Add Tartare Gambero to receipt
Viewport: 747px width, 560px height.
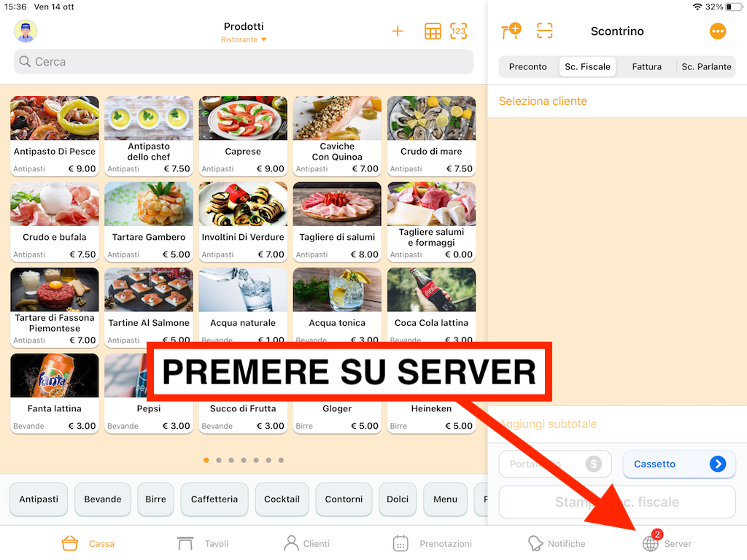pos(149,222)
